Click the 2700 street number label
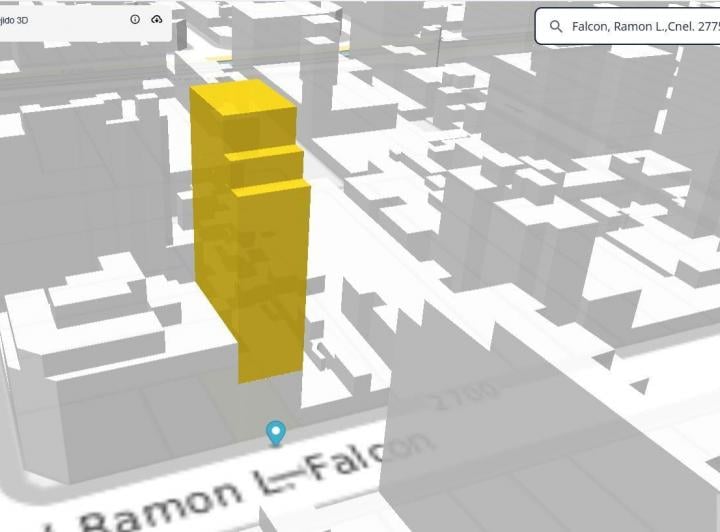 pos(465,396)
